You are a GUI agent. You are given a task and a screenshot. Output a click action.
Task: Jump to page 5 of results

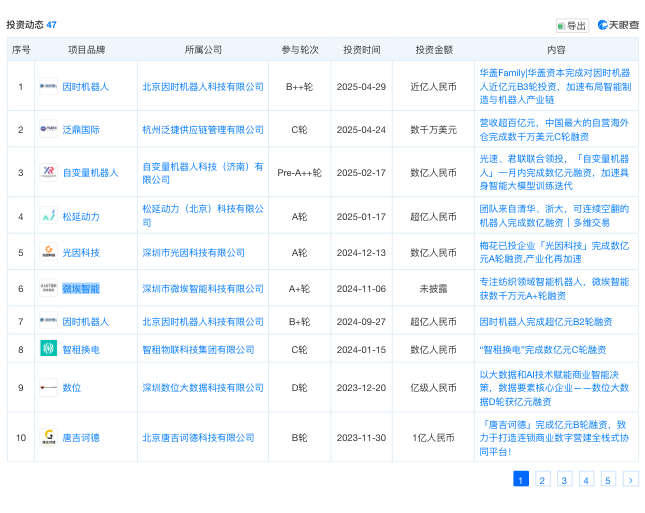tap(608, 480)
